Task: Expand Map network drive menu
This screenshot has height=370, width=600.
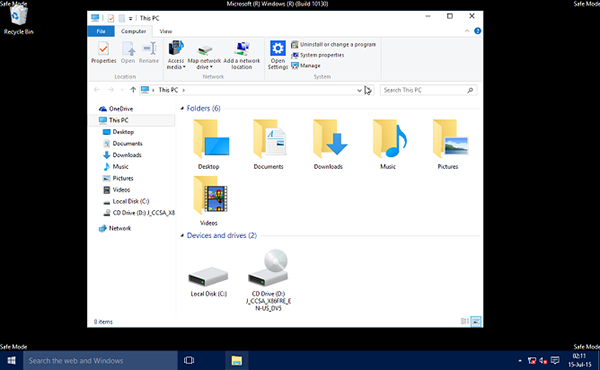Action: [204, 55]
